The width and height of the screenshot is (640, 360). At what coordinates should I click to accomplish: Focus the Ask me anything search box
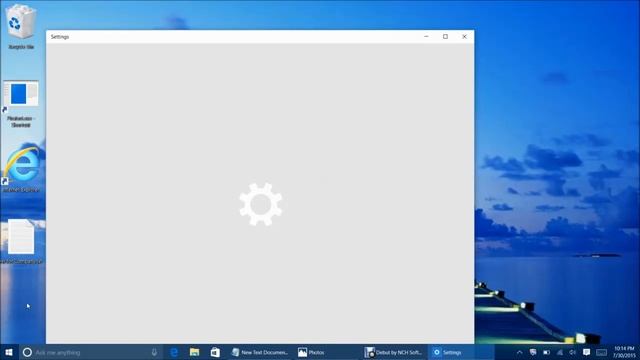tap(91, 352)
